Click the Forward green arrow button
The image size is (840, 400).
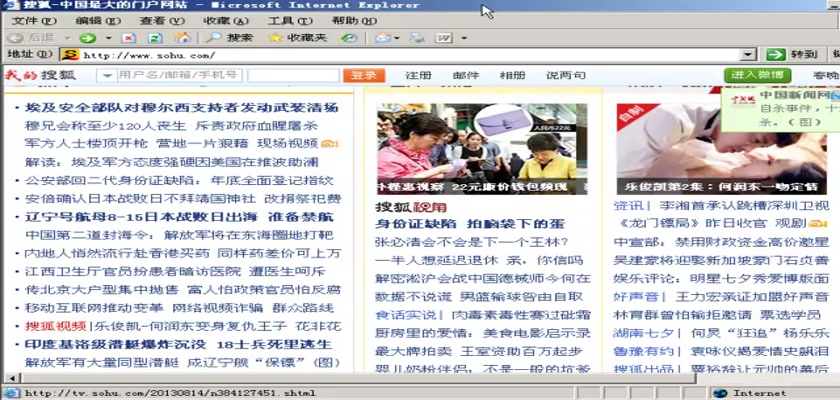(x=87, y=38)
